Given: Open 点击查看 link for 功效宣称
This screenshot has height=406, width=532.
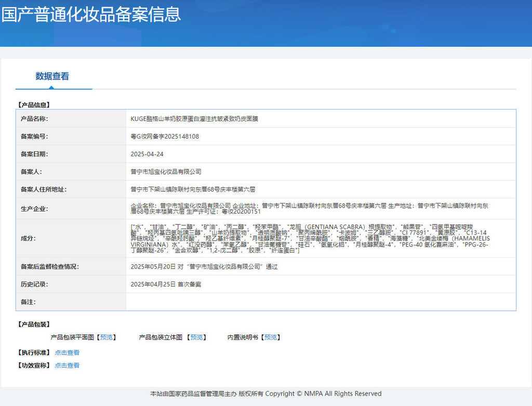Looking at the screenshot, I should point(67,366).
